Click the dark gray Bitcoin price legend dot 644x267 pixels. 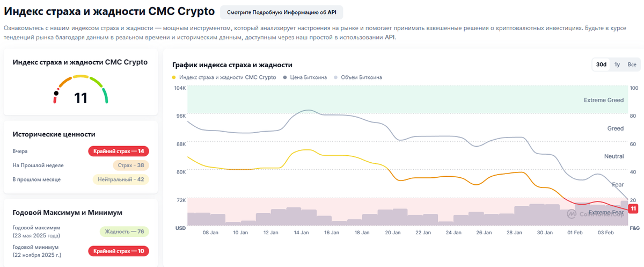pyautogui.click(x=285, y=77)
